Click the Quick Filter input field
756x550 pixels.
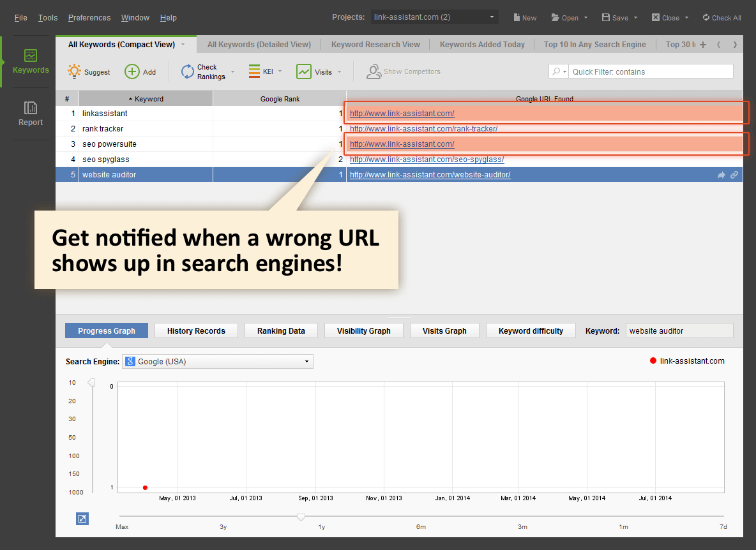point(651,71)
